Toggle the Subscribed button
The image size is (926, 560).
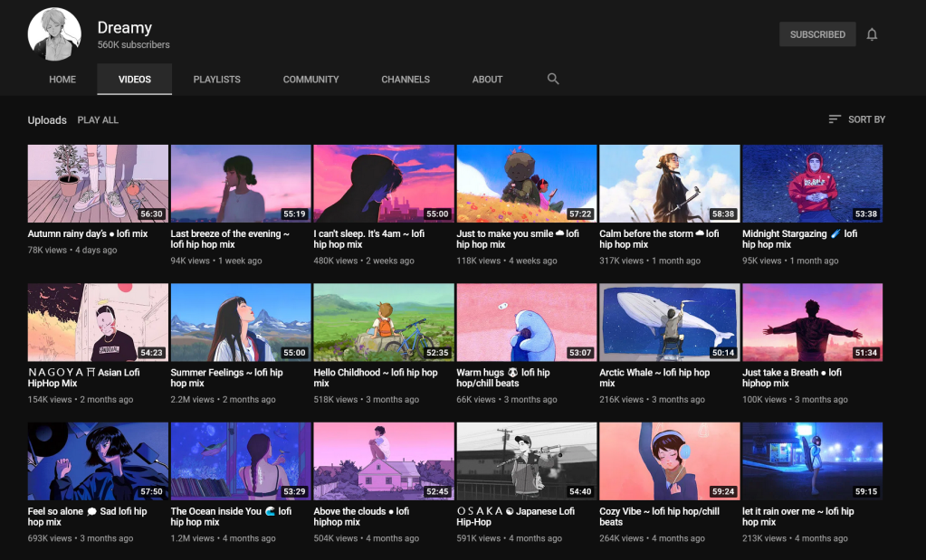(x=816, y=34)
